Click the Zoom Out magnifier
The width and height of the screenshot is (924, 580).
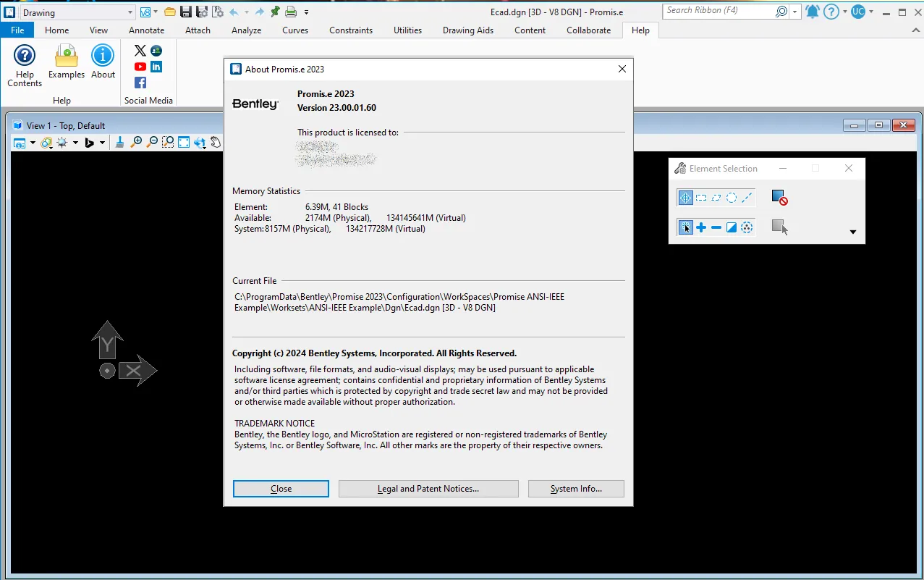(x=152, y=143)
